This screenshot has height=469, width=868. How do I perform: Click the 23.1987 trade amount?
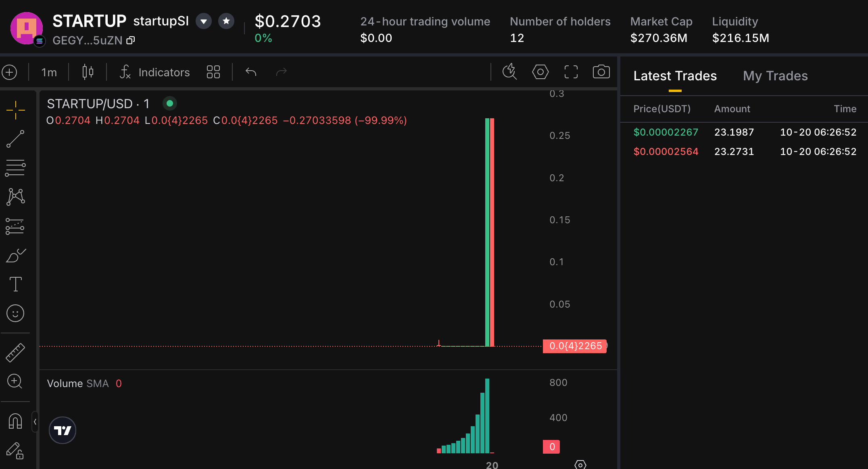734,132
